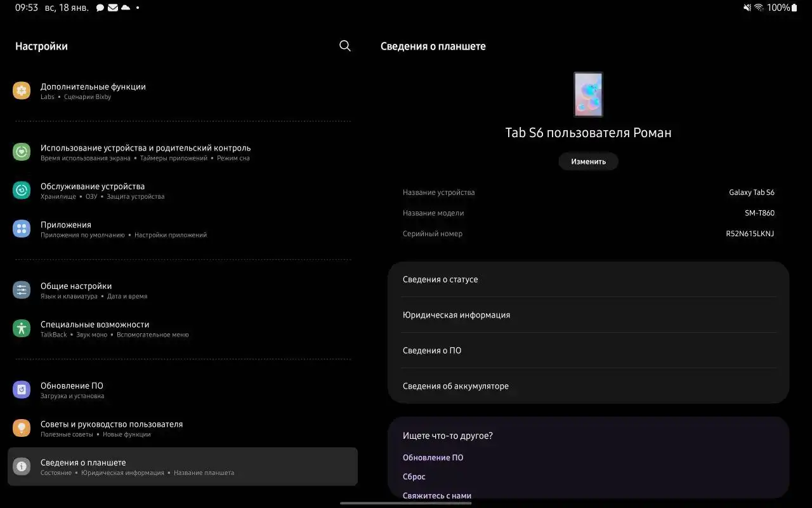812x508 pixels.
Task: Click the Советы и руководство пользователя bulb icon
Action: 21,428
